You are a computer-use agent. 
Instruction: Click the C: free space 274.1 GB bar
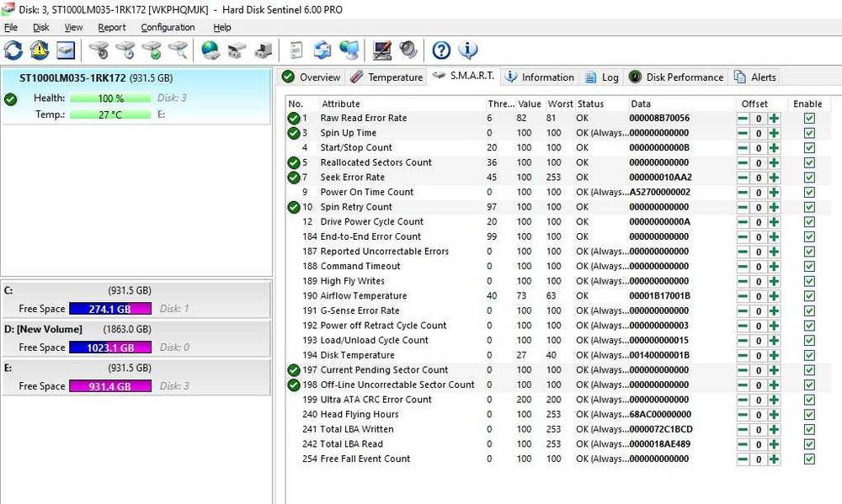pyautogui.click(x=110, y=309)
